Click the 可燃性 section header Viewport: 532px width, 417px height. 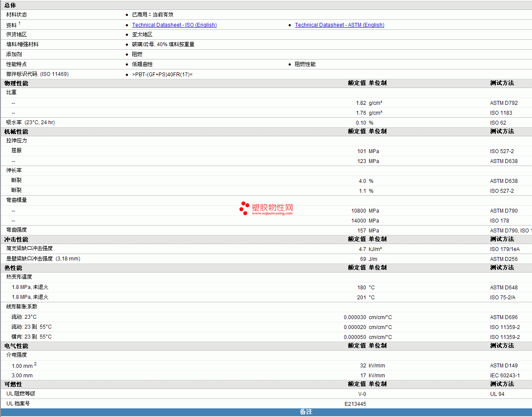pos(13,384)
